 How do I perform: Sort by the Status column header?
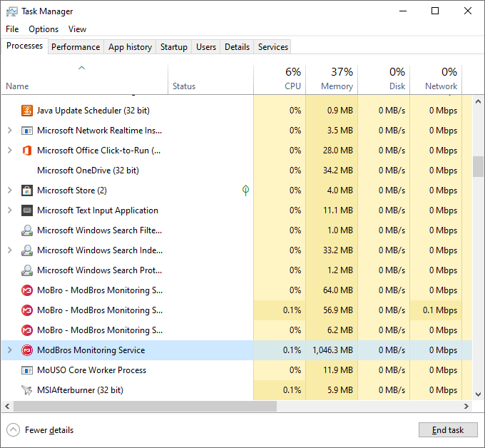click(x=210, y=79)
